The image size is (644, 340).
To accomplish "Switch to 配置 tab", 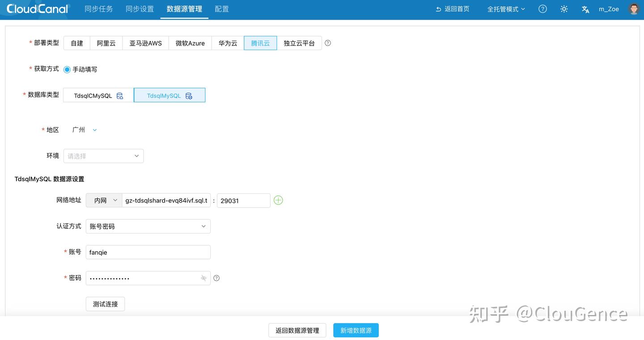I will coord(222,9).
